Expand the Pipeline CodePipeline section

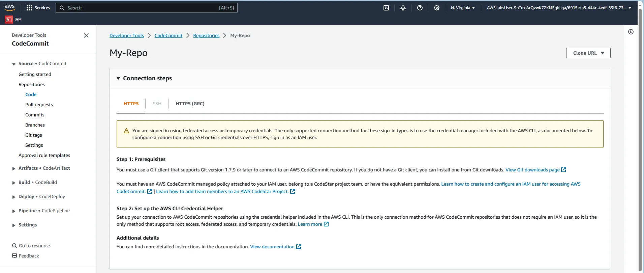coord(14,211)
